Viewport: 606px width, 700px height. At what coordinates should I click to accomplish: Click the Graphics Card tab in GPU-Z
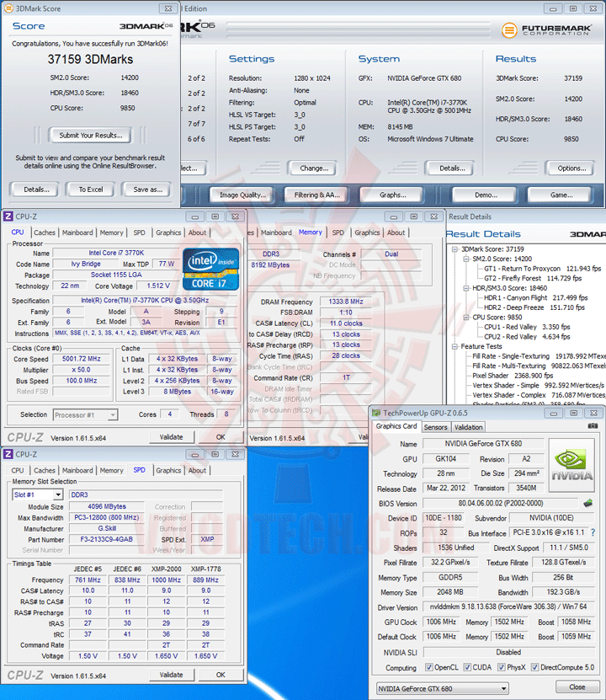click(396, 426)
